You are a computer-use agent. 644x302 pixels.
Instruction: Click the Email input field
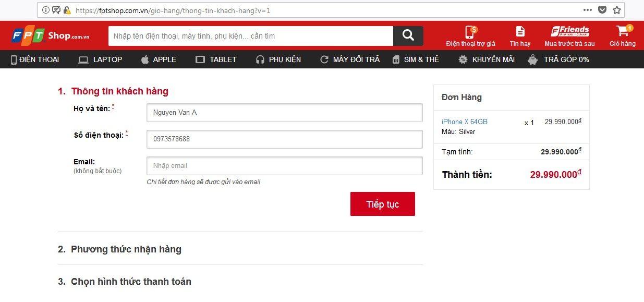(x=284, y=166)
